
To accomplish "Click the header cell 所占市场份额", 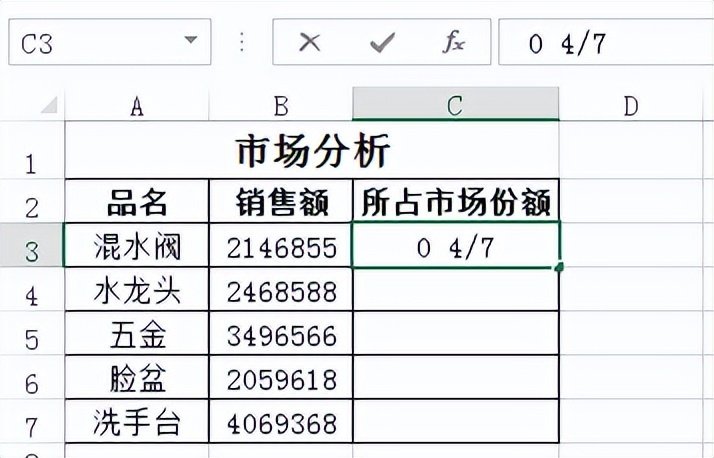I will click(456, 201).
